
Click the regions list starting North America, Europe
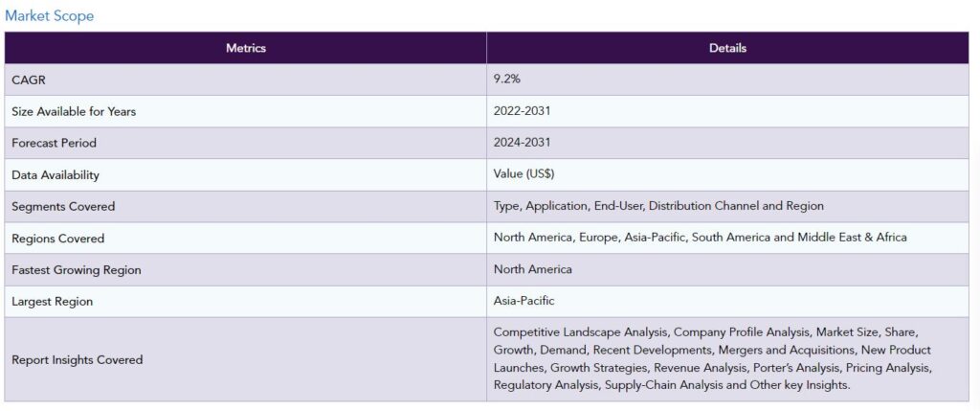[700, 238]
